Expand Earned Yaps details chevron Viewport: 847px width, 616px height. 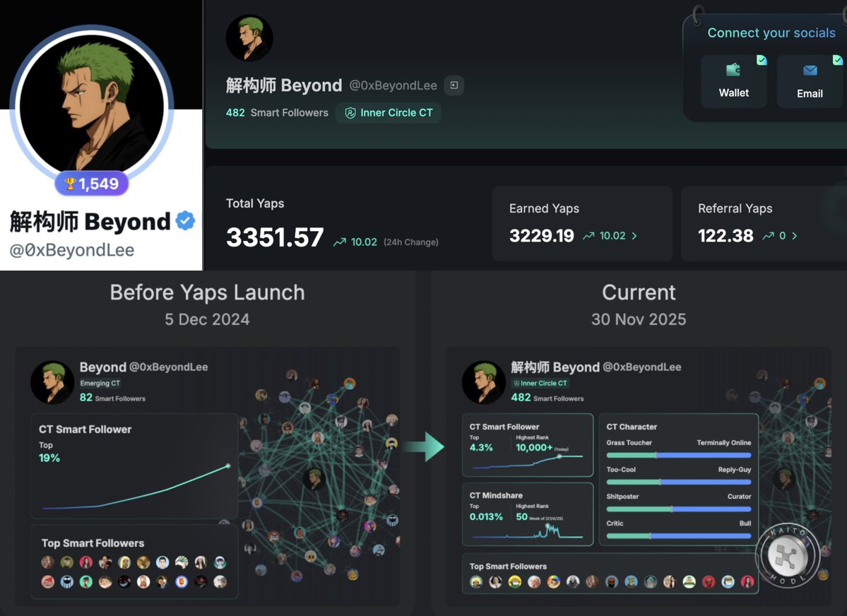point(634,236)
